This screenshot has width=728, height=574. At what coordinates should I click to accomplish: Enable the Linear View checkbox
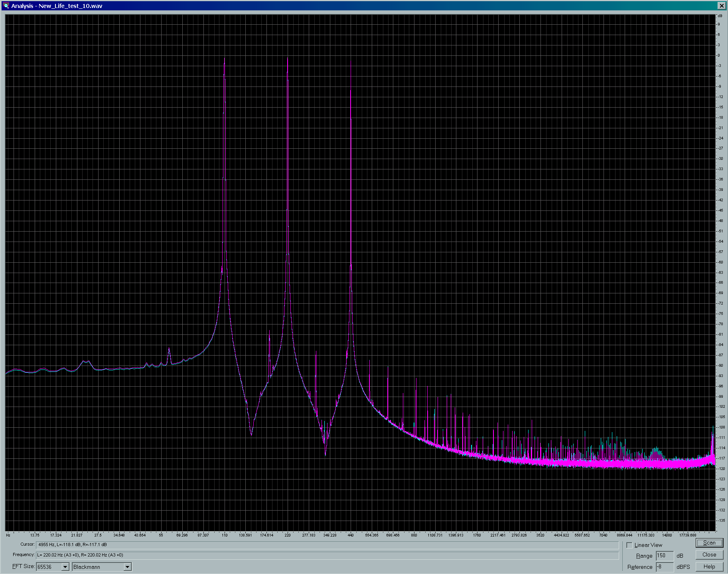(629, 545)
